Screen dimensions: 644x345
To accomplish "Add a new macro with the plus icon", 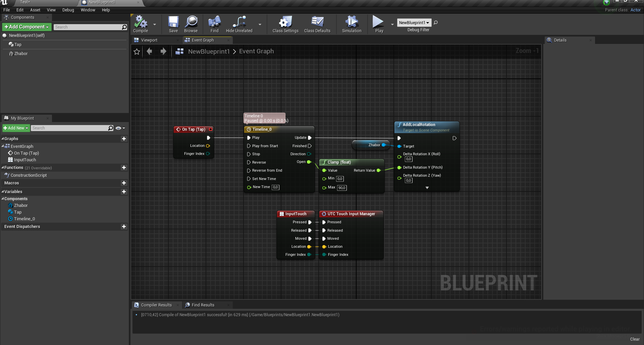I will point(124,183).
